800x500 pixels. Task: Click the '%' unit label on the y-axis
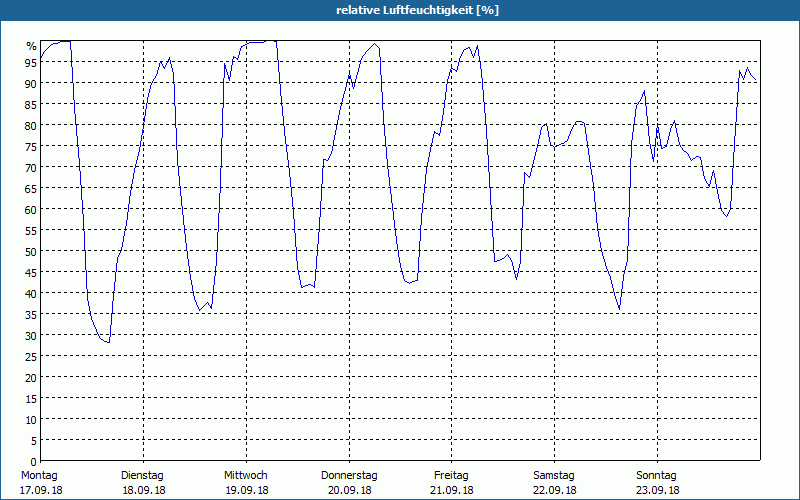pos(32,46)
